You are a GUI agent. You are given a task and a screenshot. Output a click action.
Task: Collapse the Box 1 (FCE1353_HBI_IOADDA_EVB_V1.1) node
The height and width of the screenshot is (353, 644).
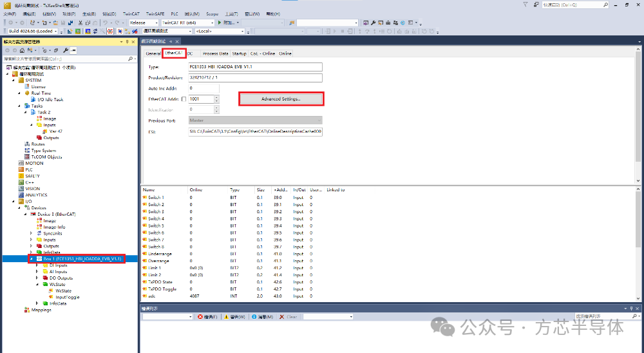coord(31,259)
